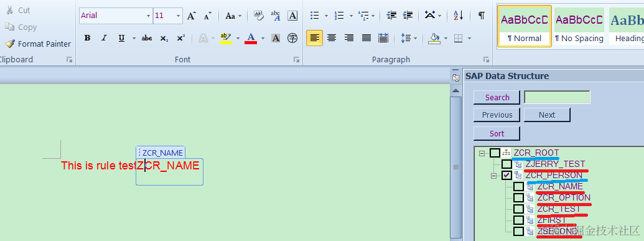Click the Grow Font icon
The height and width of the screenshot is (241, 644).
click(x=192, y=16)
